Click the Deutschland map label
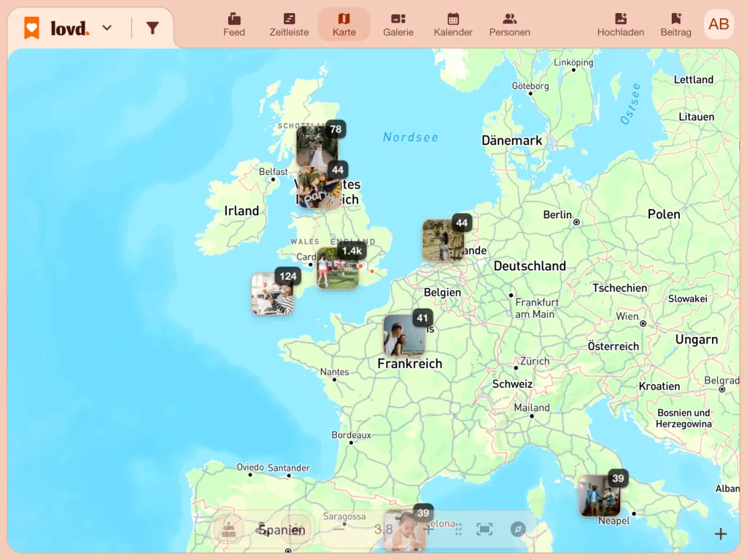This screenshot has width=747, height=560. click(530, 265)
